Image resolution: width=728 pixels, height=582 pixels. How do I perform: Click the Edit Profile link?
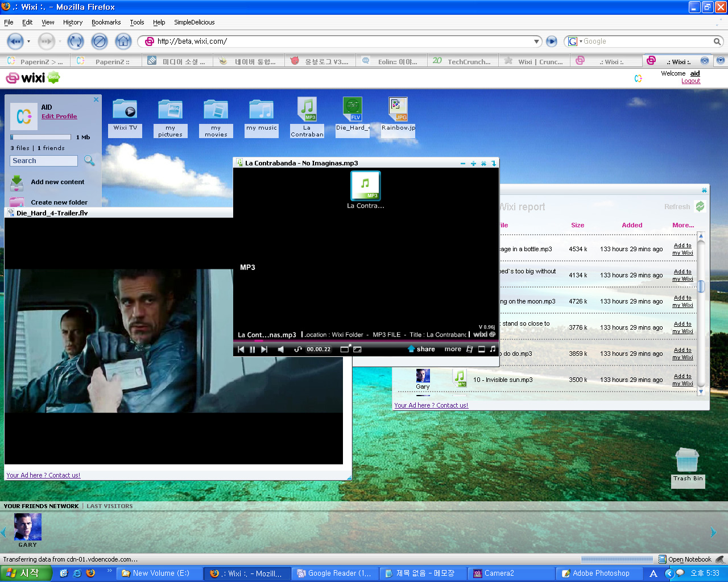59,116
